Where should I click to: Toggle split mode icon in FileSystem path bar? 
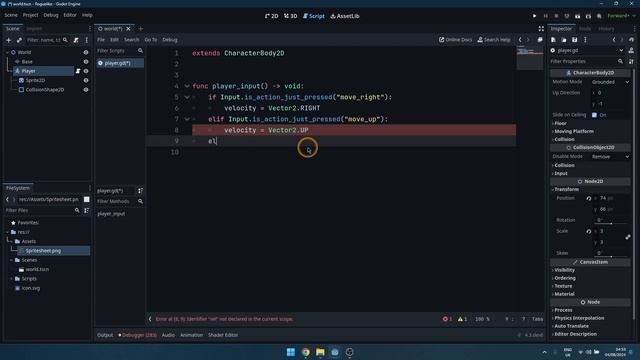[x=87, y=199]
